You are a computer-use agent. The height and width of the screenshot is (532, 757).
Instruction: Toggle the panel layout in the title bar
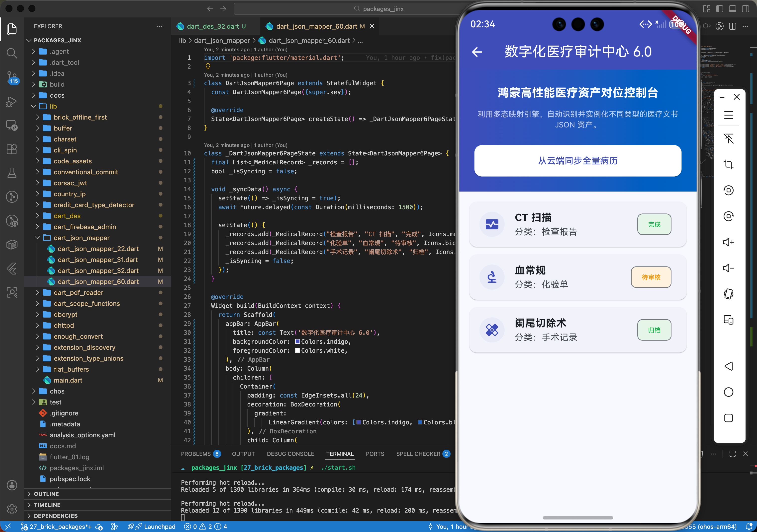733,9
